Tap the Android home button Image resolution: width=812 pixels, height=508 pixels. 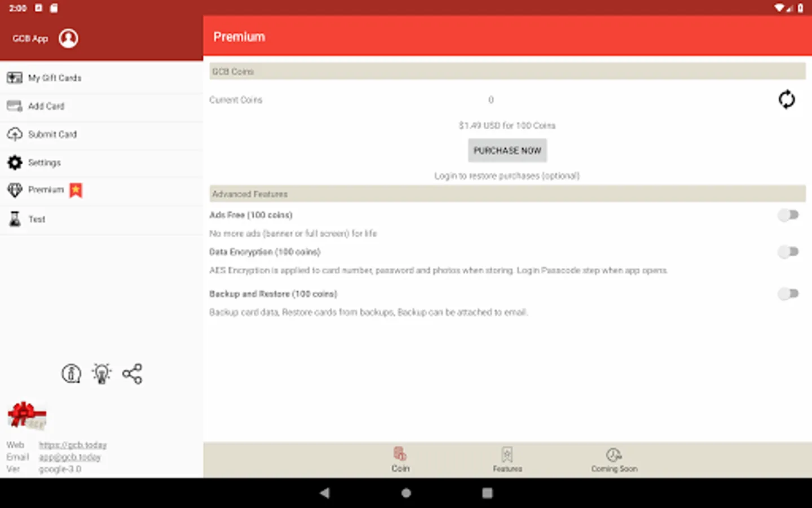[406, 493]
